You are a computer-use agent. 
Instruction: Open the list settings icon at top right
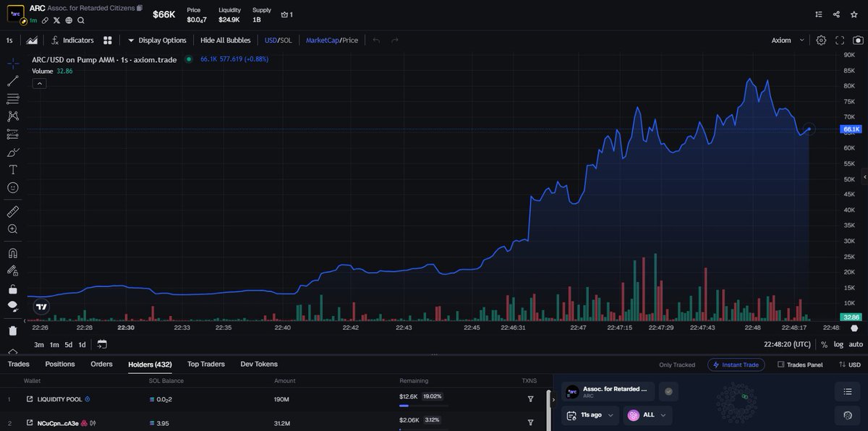tap(819, 14)
